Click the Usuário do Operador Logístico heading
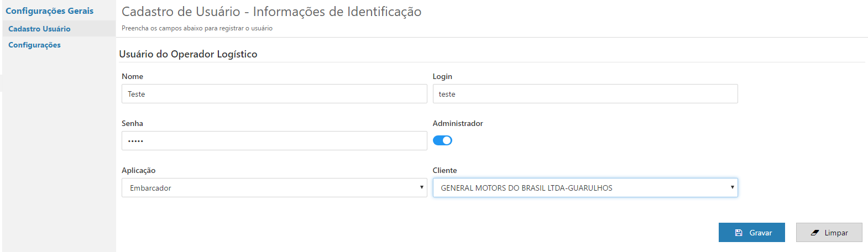868x252 pixels. [x=188, y=54]
